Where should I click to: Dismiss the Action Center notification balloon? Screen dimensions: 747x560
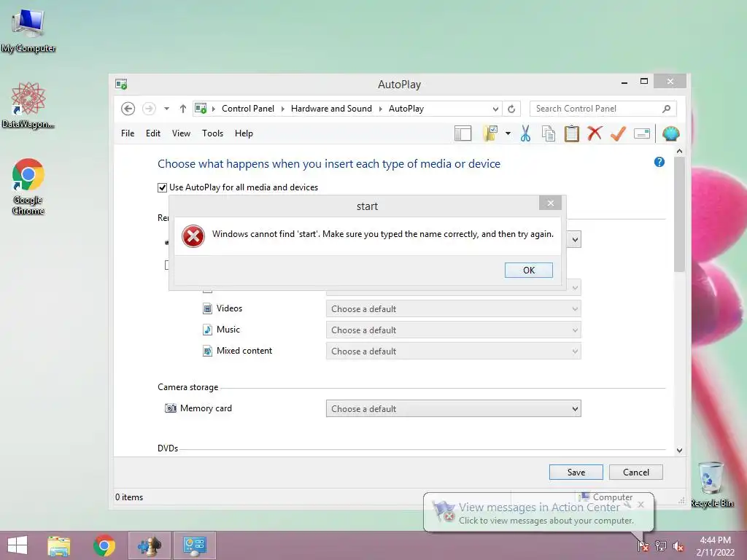(640, 505)
